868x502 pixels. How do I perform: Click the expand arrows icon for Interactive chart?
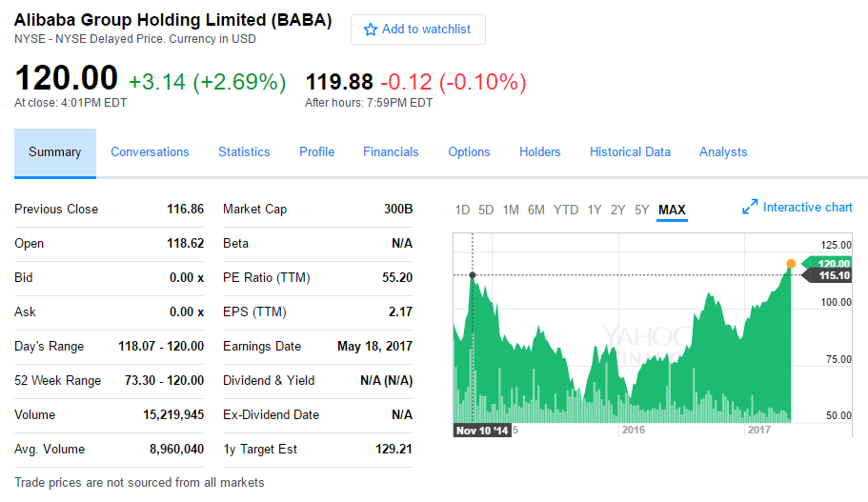click(750, 207)
